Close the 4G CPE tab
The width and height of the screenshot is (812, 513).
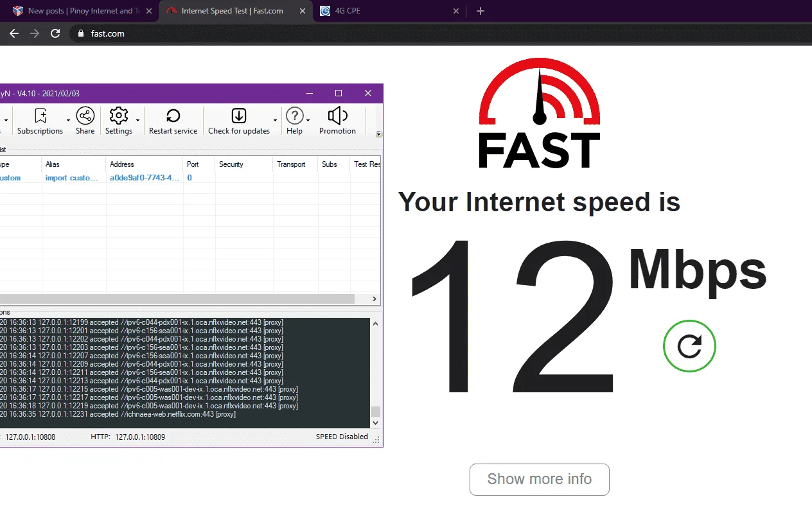pyautogui.click(x=456, y=11)
